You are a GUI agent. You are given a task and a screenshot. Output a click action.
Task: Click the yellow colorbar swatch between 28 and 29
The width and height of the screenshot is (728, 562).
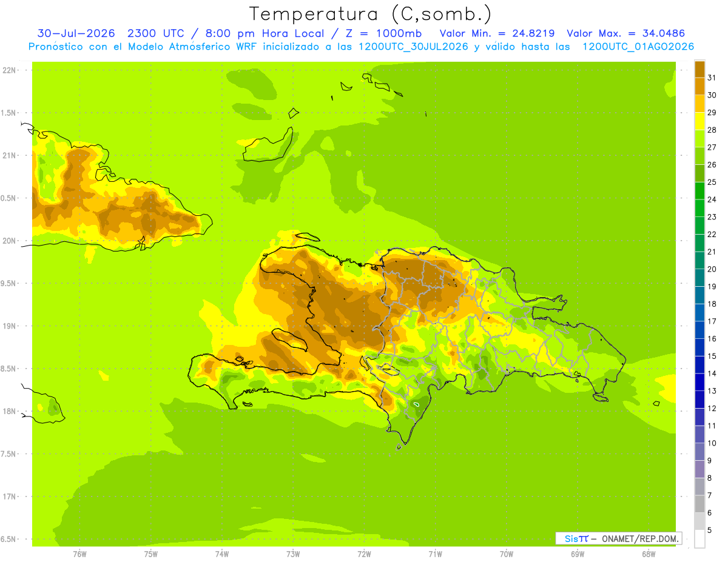pos(699,121)
